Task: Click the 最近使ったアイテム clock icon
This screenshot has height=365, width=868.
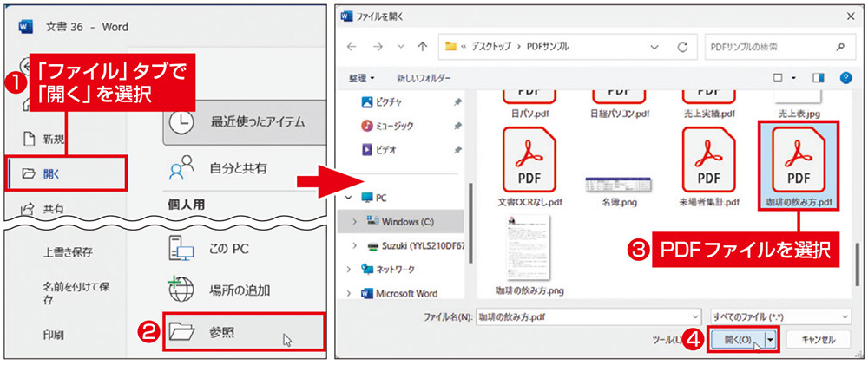Action: [181, 121]
